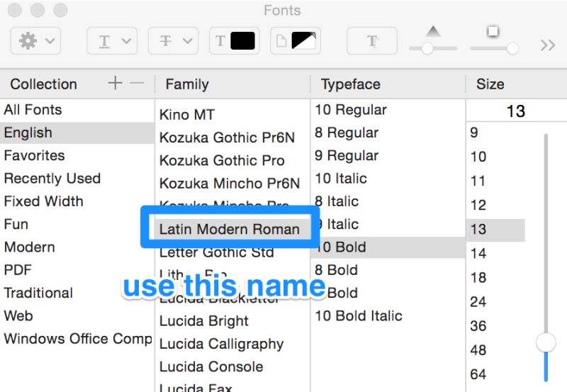Click the vertical font size slider knob
Screen dimensions: 567x392
pos(546,342)
